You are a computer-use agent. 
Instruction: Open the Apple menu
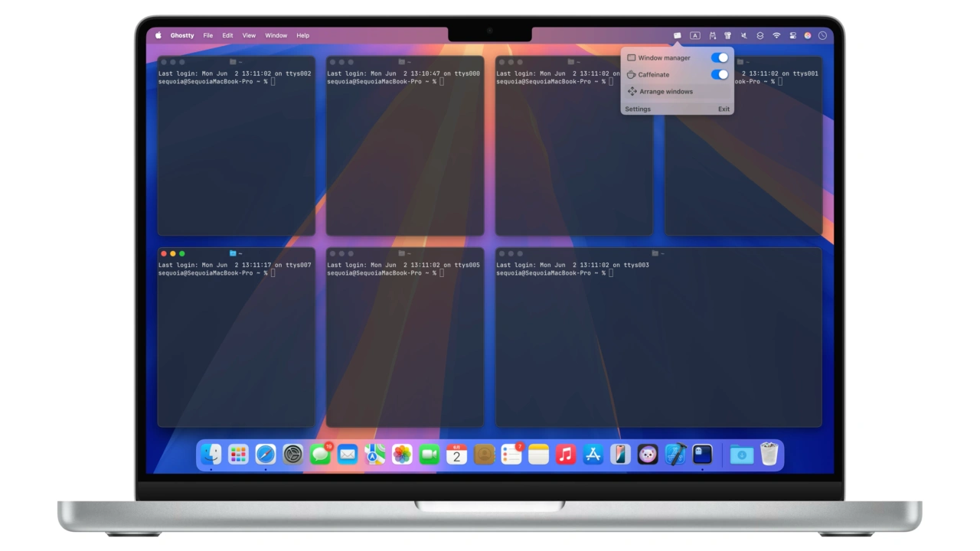158,35
